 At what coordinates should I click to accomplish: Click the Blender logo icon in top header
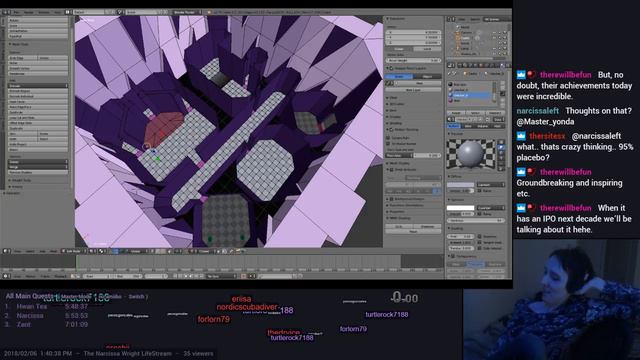tap(208, 12)
